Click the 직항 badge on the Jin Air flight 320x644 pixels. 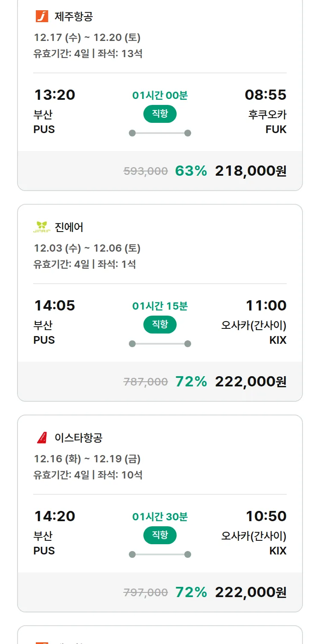(160, 325)
